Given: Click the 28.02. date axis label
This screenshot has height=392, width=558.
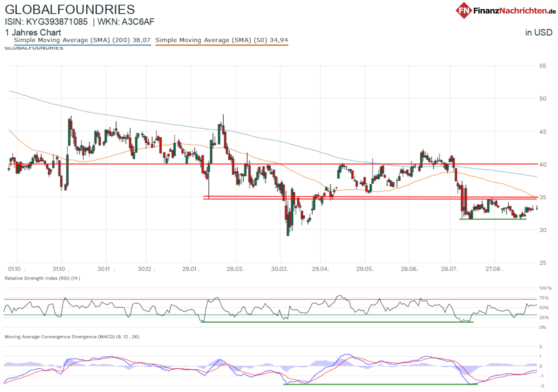Looking at the screenshot, I should 235,269.
